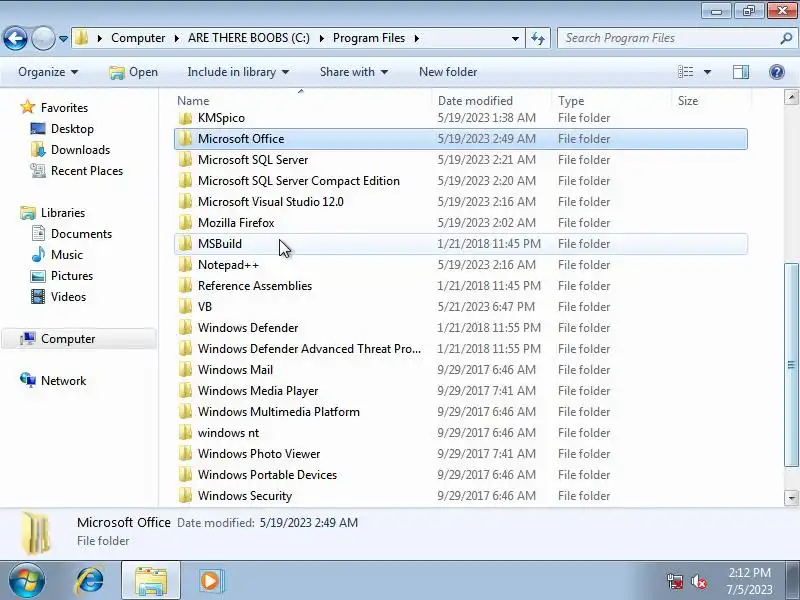This screenshot has height=600, width=800.
Task: Open the Pictures library
Action: (x=72, y=276)
